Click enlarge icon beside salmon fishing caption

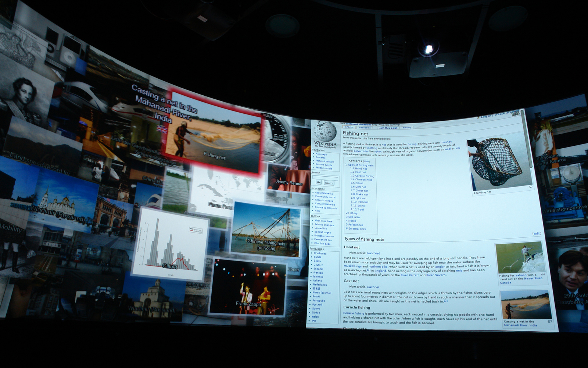click(x=543, y=274)
